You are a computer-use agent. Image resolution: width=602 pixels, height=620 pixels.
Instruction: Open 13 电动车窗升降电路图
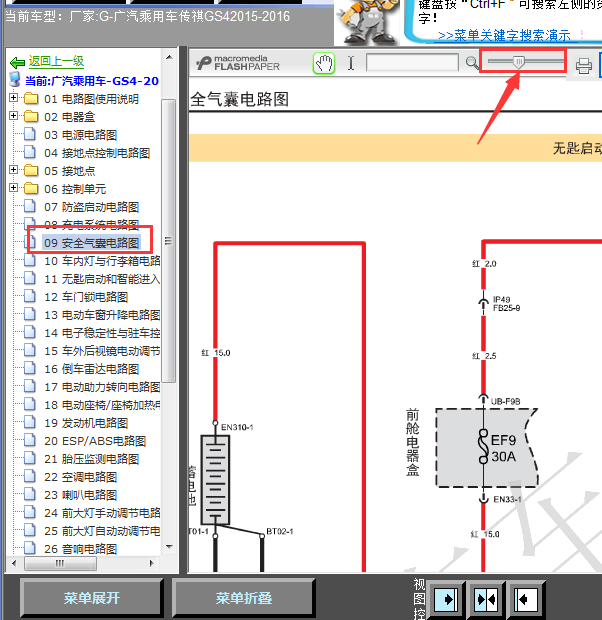(102, 315)
